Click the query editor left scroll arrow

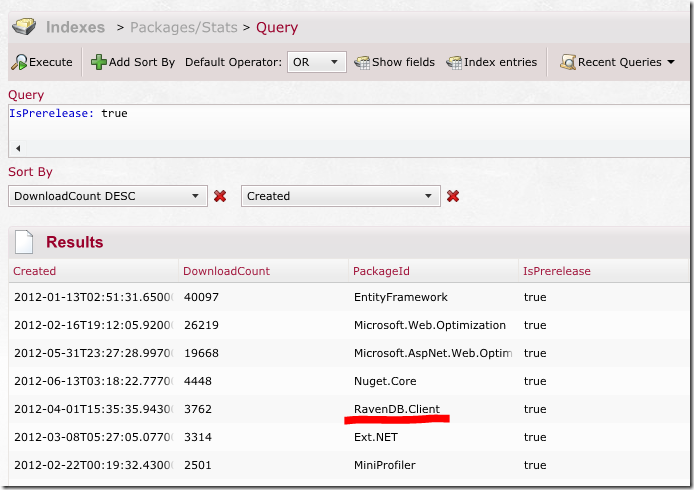tap(18, 148)
